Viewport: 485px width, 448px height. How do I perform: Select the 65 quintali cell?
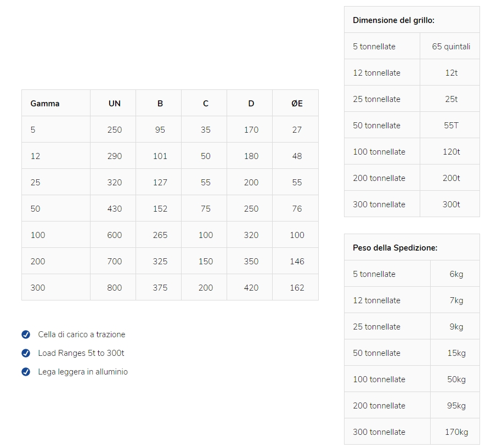tap(451, 47)
